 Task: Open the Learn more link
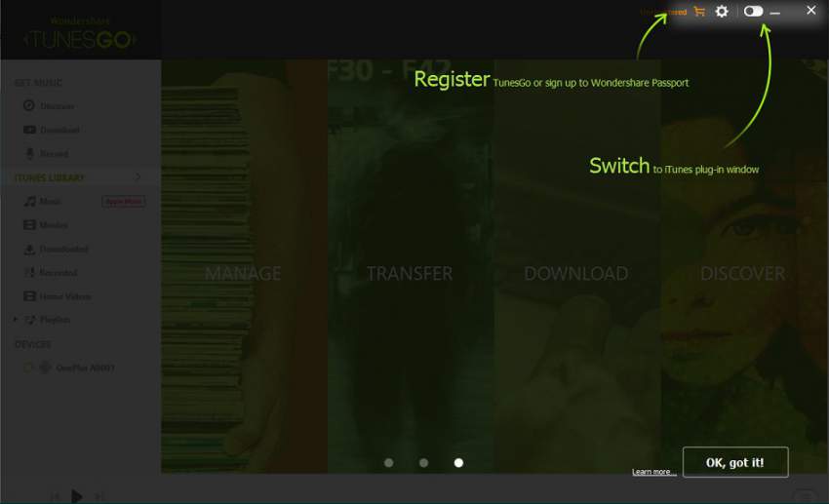[654, 472]
